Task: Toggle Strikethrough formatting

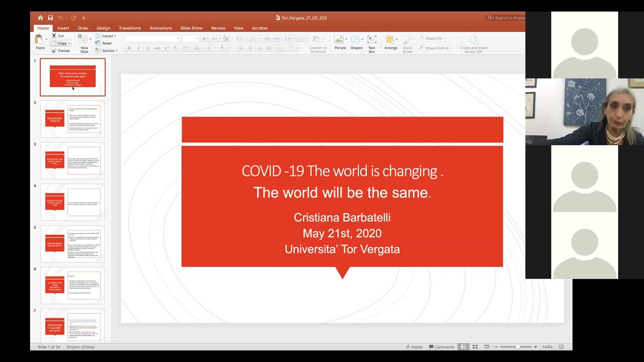Action: coord(157,48)
